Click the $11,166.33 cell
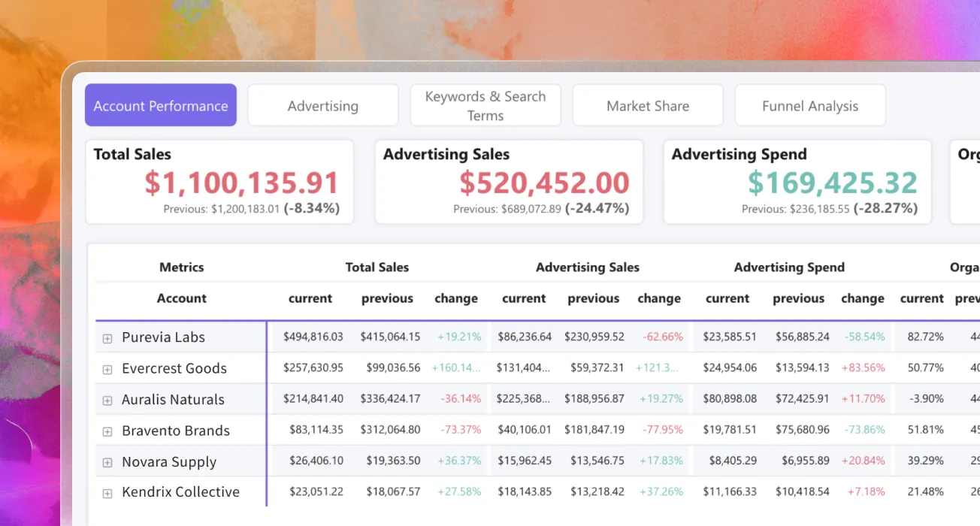The image size is (980, 526). pos(730,492)
